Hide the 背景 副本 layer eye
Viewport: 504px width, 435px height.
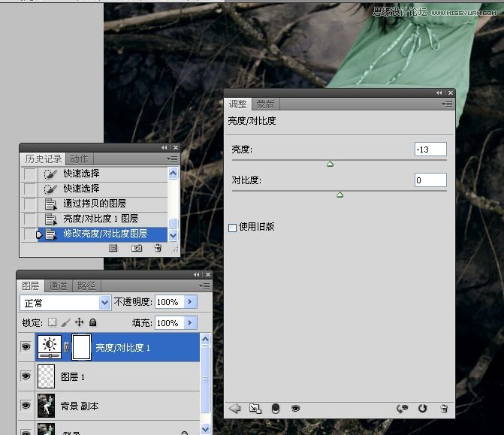click(x=26, y=405)
